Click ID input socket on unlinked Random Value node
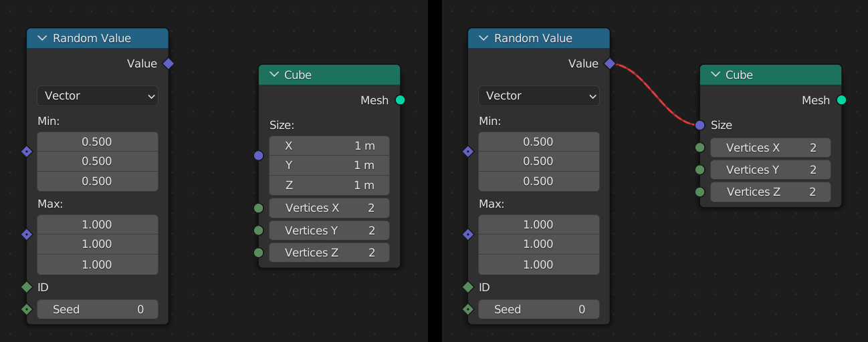Screen dimensions: 868x342 point(27,287)
